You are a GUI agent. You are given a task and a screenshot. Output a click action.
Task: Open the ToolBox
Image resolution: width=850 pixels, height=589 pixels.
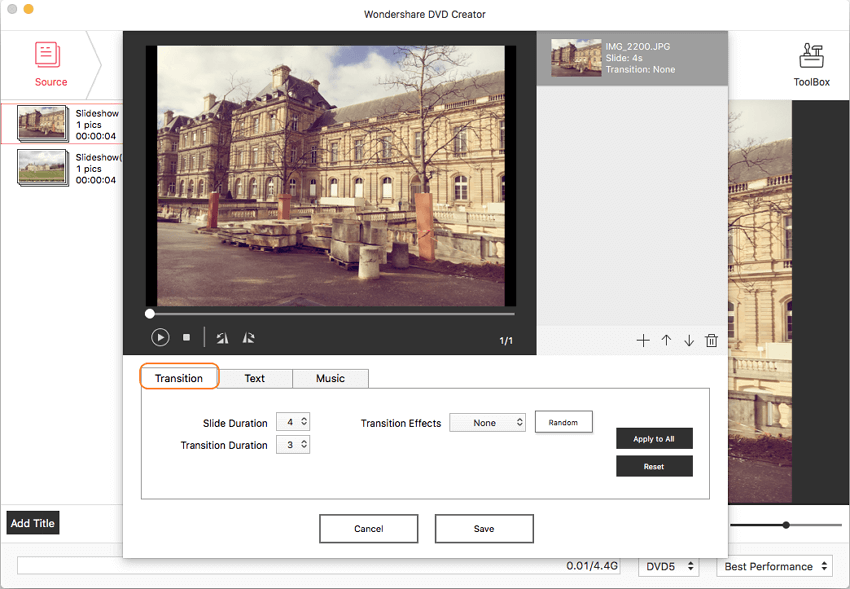pyautogui.click(x=811, y=64)
